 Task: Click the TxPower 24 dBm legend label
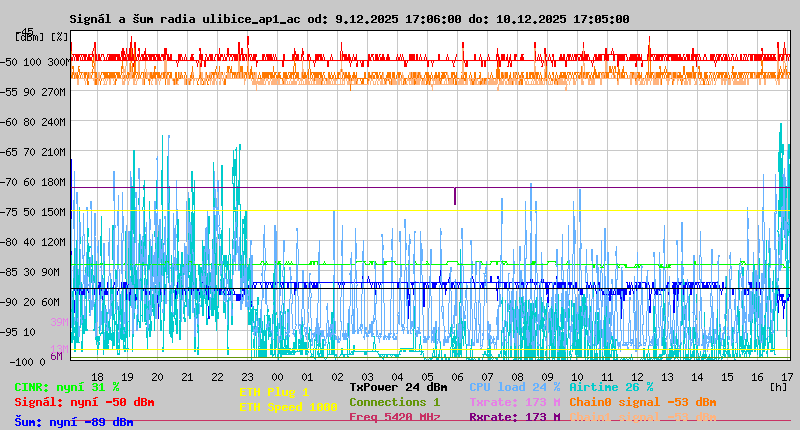coord(398,387)
